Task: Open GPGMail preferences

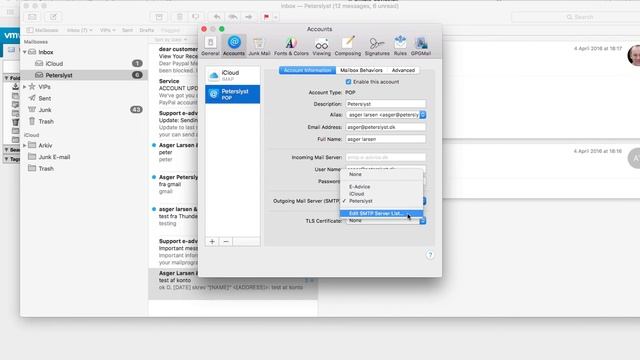Action: tap(421, 46)
